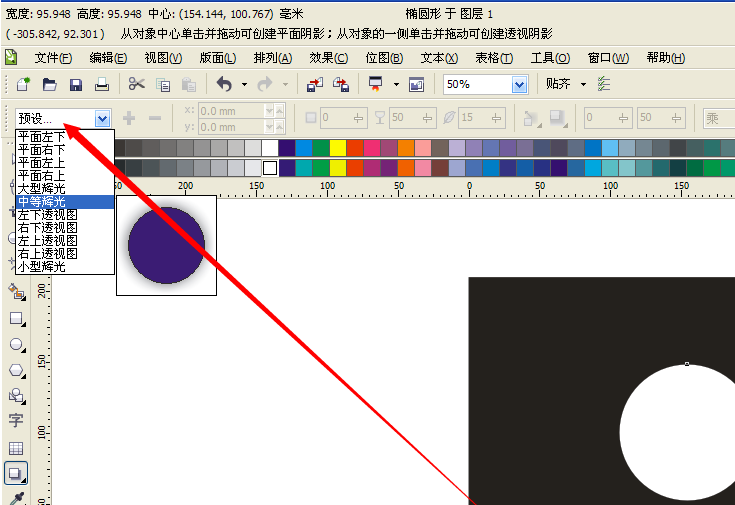Choose 平面右上 preset from the list

pyautogui.click(x=65, y=176)
